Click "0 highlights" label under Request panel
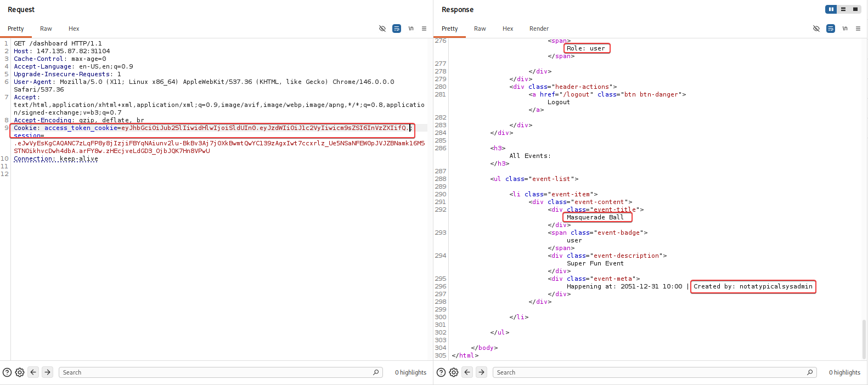 pos(410,372)
